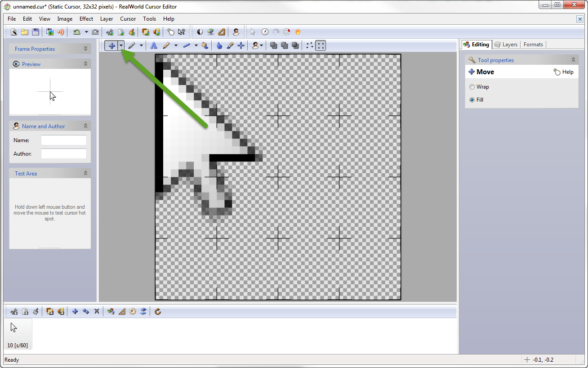Toggle the four-dot grid mode button
The height and width of the screenshot is (368, 588).
pos(321,45)
